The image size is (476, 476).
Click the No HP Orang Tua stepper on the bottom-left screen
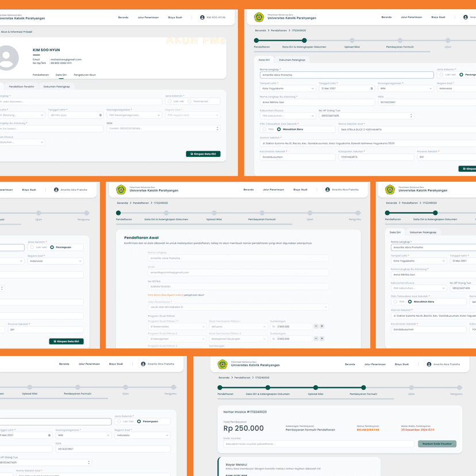point(89,462)
